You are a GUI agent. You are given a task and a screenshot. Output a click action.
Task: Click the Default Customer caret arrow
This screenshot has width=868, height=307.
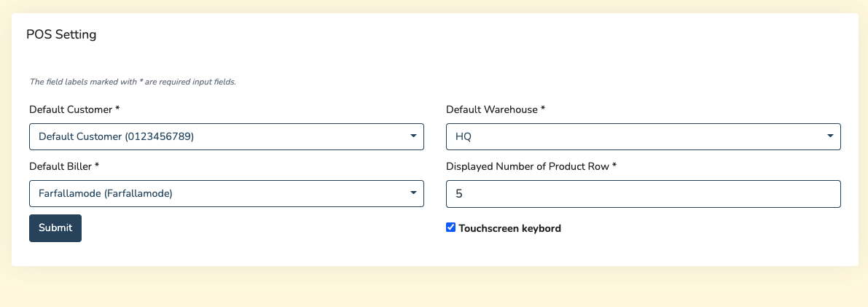click(x=413, y=136)
